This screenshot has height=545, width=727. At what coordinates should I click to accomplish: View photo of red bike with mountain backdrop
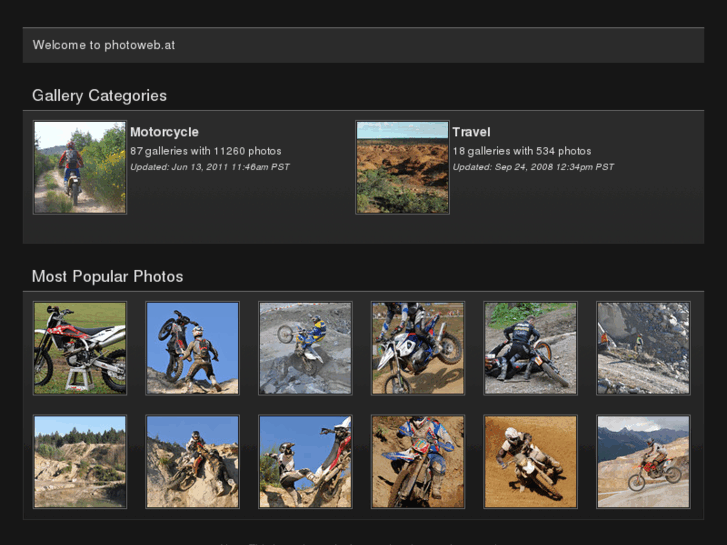[643, 462]
